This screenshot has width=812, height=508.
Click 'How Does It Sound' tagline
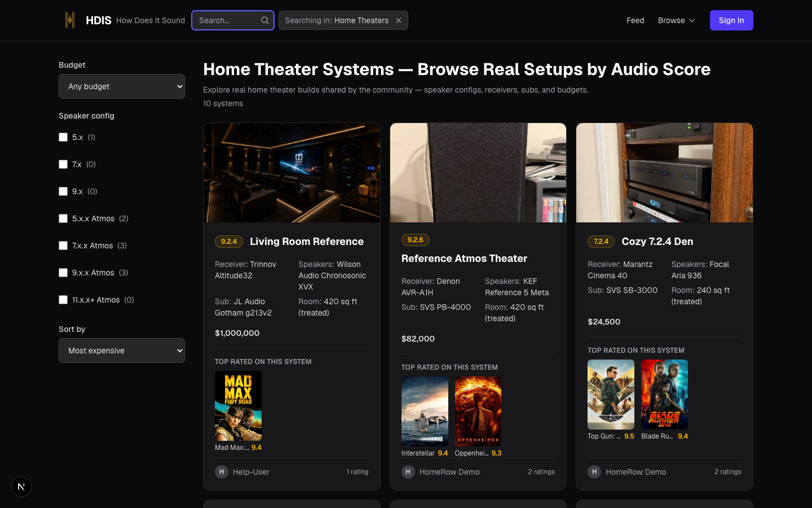[151, 20]
